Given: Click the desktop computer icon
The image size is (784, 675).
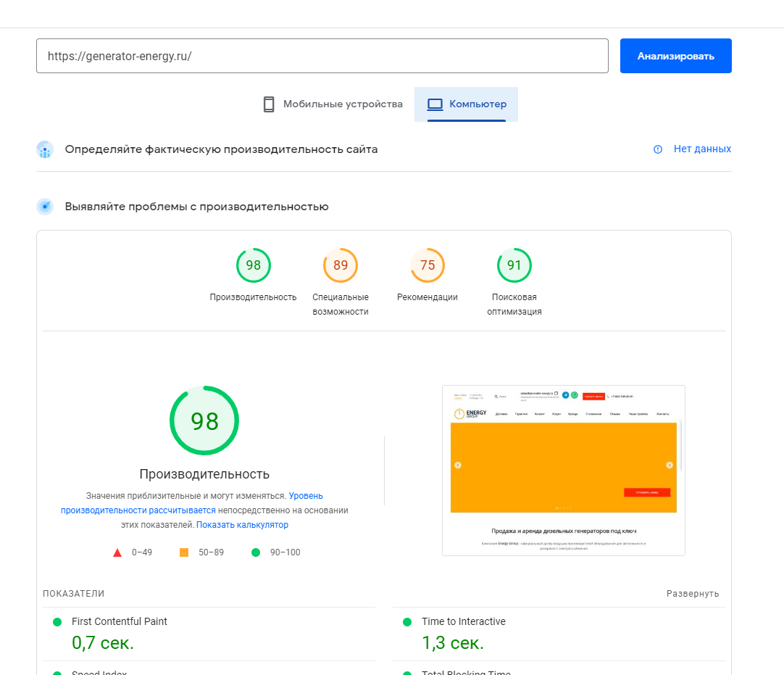Looking at the screenshot, I should click(435, 104).
